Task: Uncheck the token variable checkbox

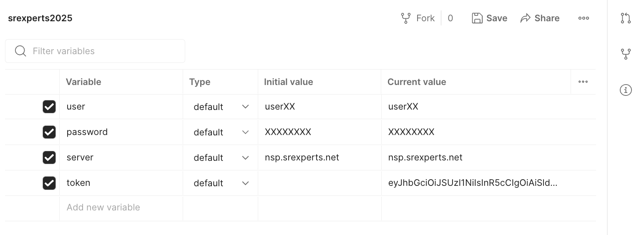Action: [x=49, y=183]
